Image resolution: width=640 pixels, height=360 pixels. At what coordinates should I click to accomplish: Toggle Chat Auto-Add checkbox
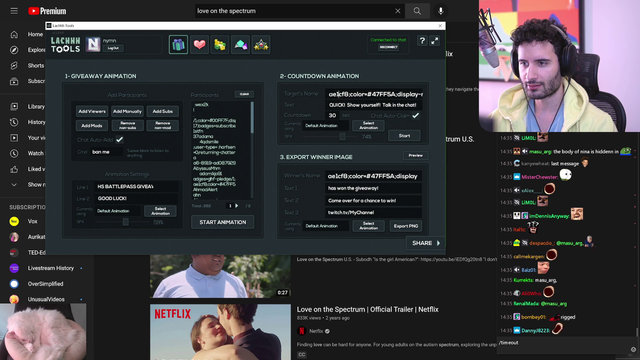click(119, 140)
